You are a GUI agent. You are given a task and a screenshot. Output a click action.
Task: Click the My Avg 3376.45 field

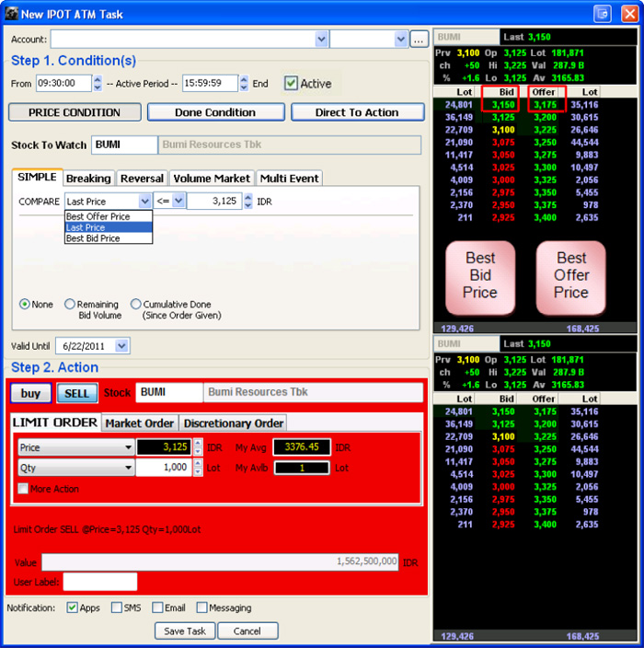click(x=302, y=446)
